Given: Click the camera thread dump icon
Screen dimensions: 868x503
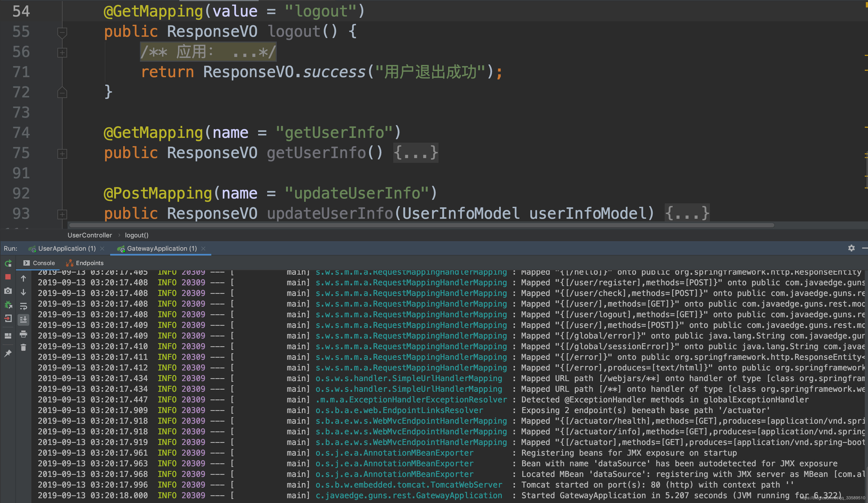Looking at the screenshot, I should [8, 291].
